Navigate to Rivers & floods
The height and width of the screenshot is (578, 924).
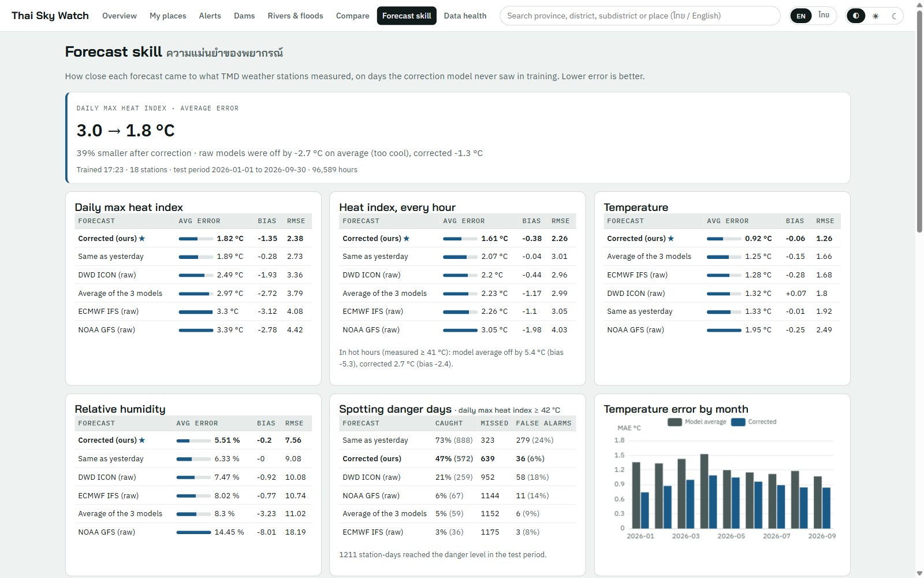click(x=295, y=16)
